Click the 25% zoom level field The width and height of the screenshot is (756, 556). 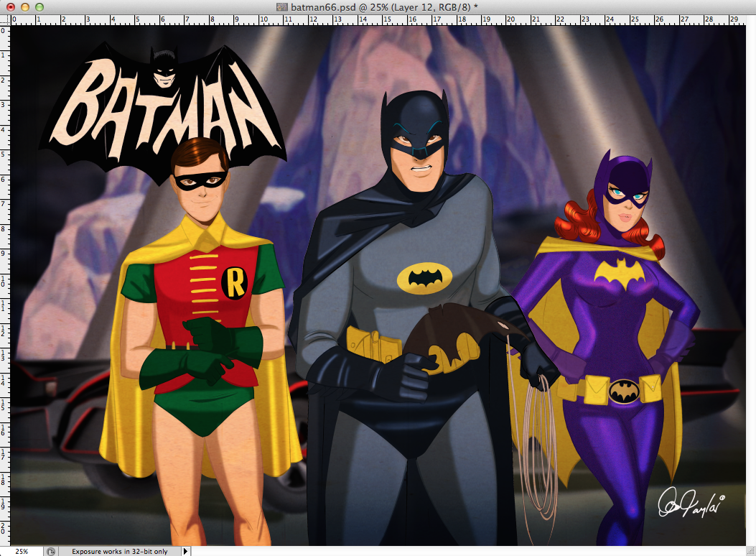(22, 551)
